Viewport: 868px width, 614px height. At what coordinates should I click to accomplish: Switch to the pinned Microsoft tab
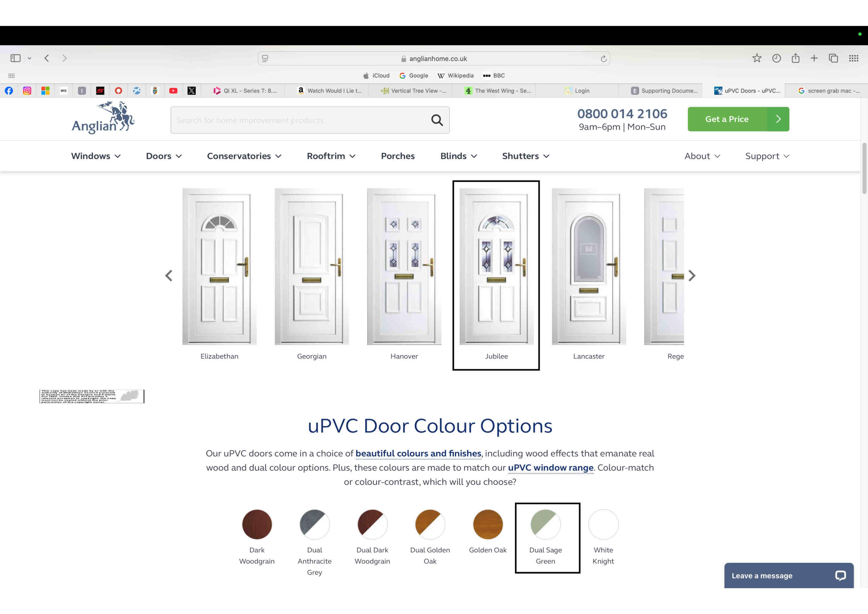point(45,91)
